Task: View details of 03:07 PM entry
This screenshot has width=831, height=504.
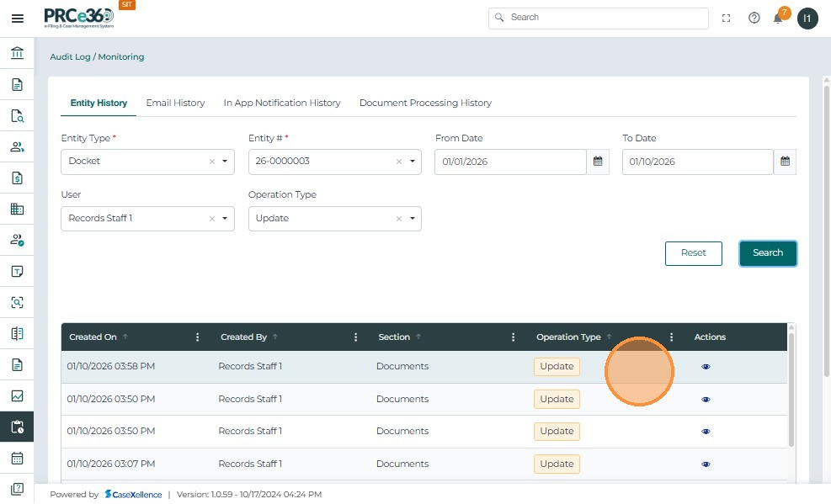Action: click(x=706, y=464)
